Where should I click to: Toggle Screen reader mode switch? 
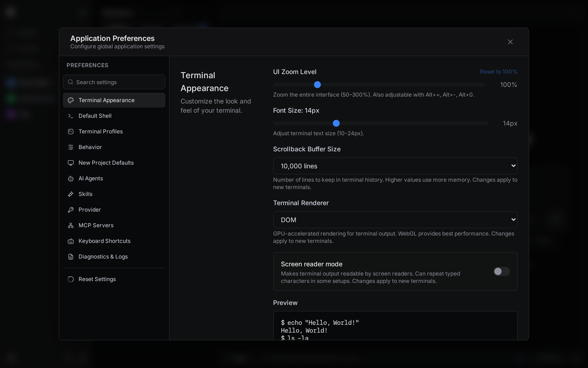(x=501, y=271)
